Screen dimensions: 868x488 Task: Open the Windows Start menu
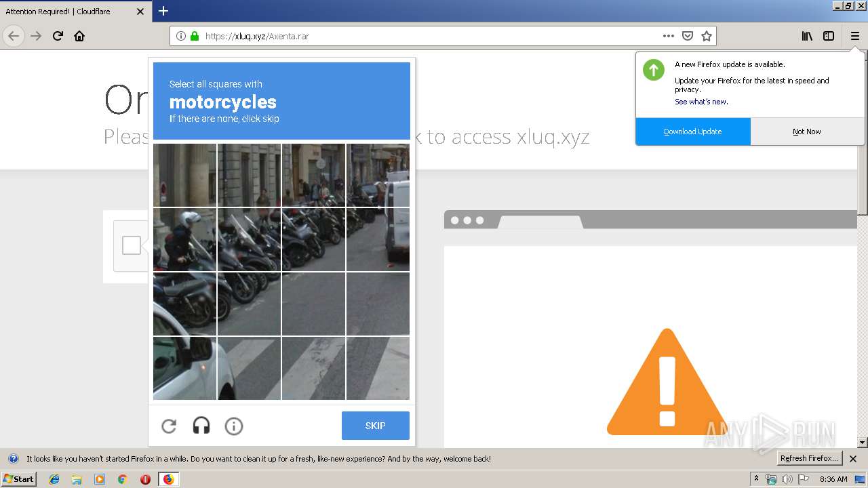pyautogui.click(x=18, y=479)
